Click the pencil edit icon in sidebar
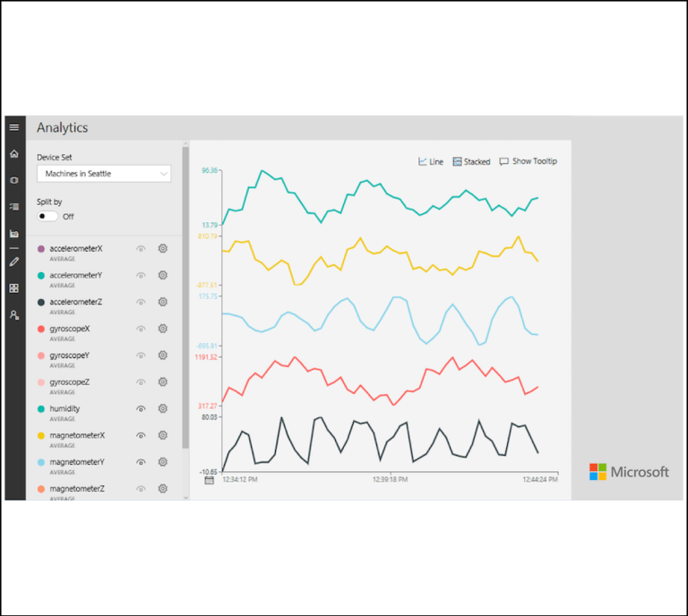Image resolution: width=688 pixels, height=616 pixels. (14, 261)
